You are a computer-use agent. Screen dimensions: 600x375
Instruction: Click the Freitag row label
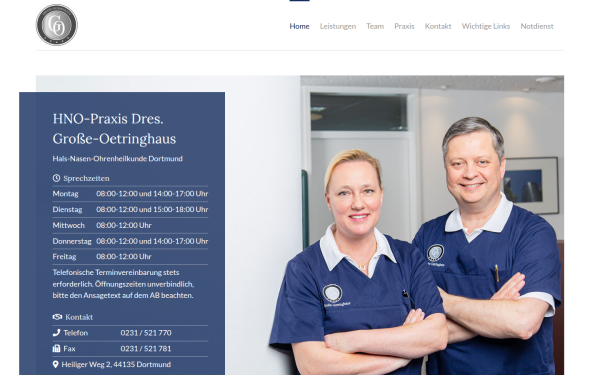[64, 256]
